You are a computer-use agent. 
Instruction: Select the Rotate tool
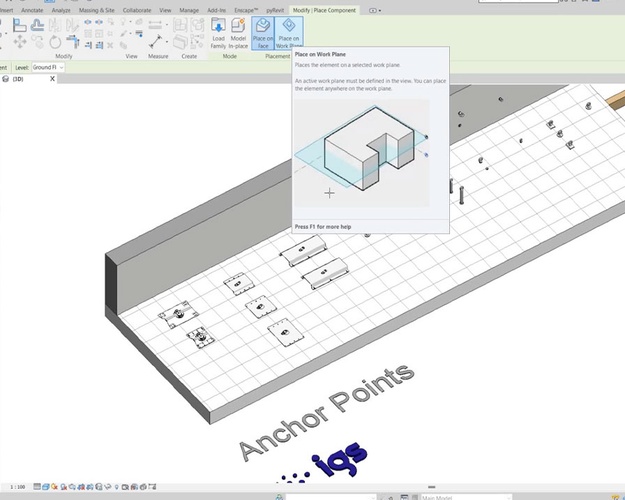click(x=55, y=42)
